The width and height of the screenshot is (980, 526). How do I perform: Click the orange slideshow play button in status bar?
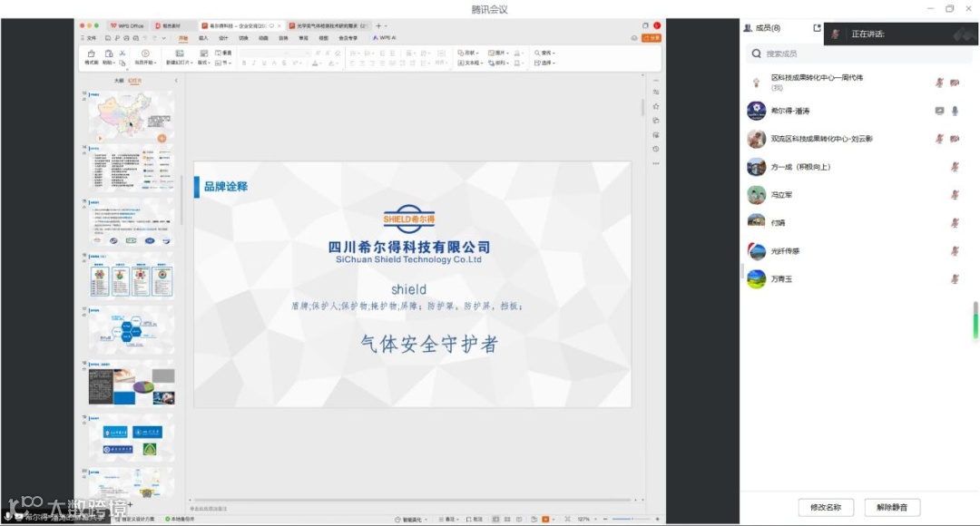click(545, 519)
